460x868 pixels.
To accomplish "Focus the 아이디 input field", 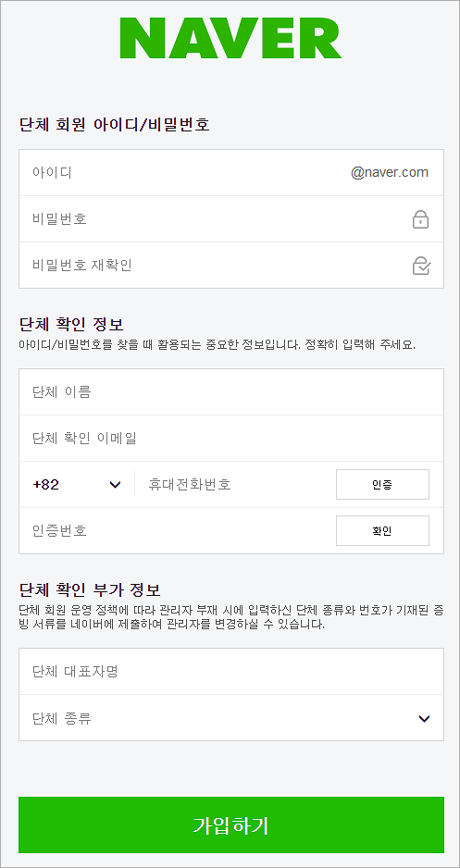I will [x=182, y=173].
